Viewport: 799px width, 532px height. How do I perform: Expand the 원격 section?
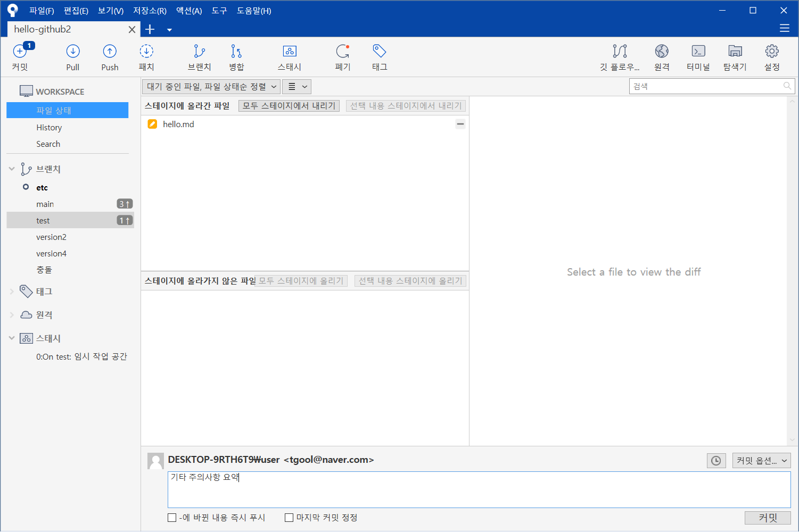point(12,315)
